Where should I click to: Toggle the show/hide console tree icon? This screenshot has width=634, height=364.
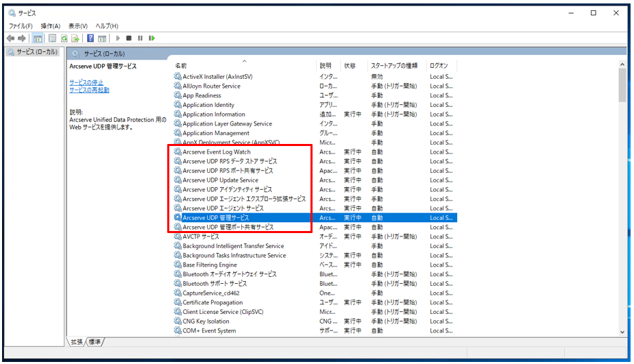(x=38, y=38)
